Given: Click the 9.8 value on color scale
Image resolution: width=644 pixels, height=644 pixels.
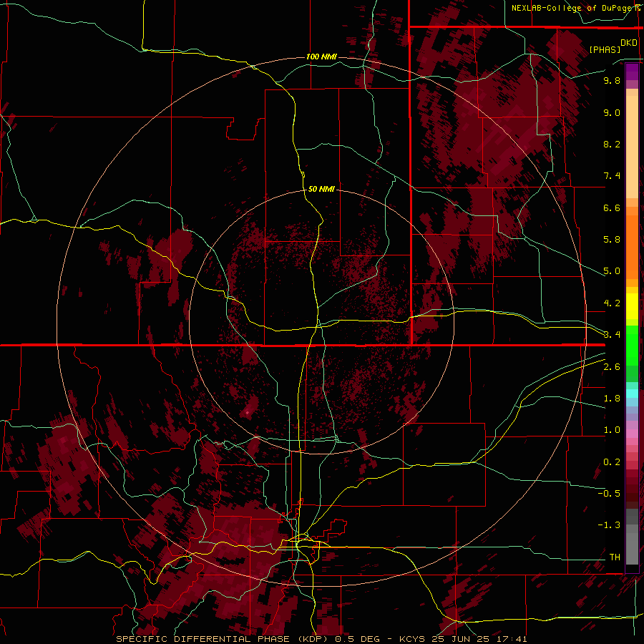Looking at the screenshot, I should pyautogui.click(x=612, y=80).
